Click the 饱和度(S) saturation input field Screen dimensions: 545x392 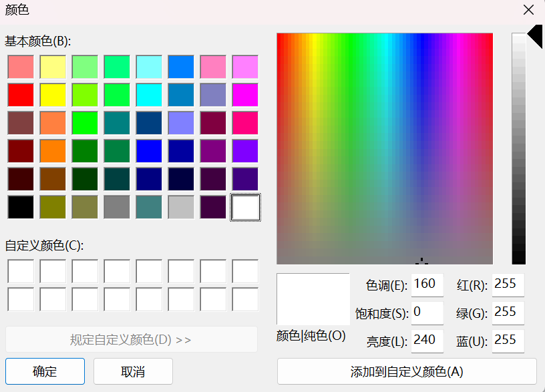pyautogui.click(x=427, y=313)
